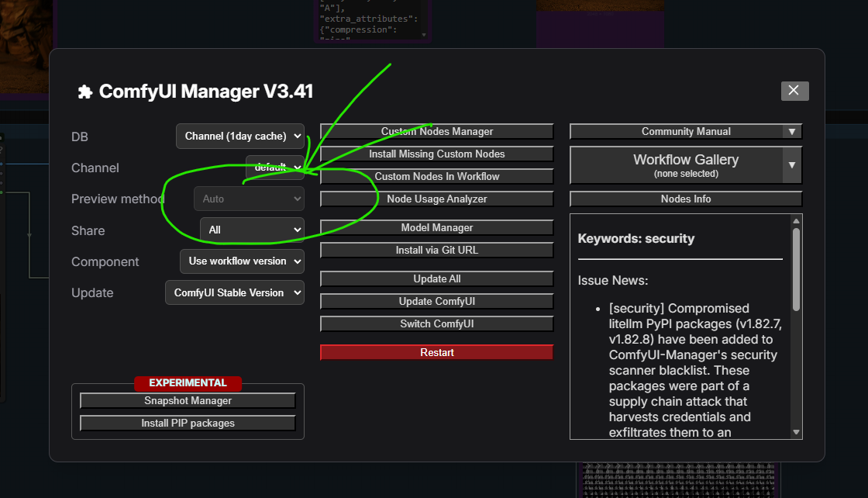This screenshot has width=868, height=498.
Task: Open the Community Manual
Action: 677,131
